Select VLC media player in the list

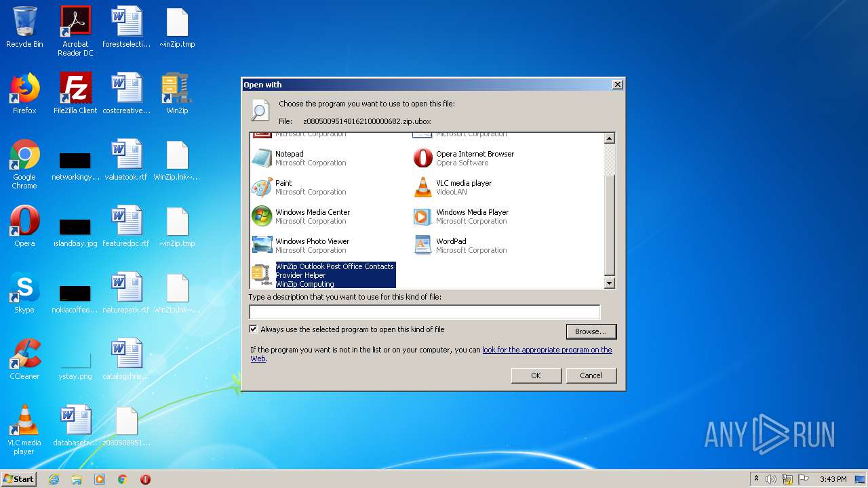453,187
